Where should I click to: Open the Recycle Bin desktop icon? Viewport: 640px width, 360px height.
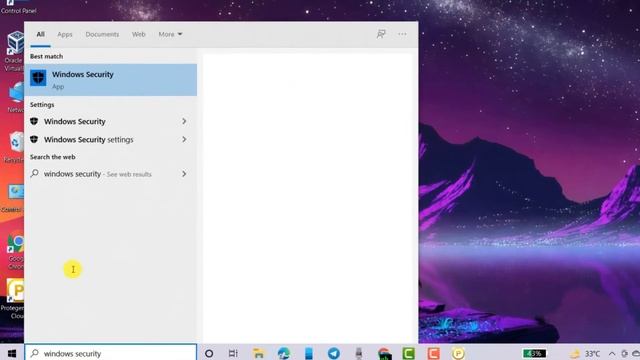(15, 148)
